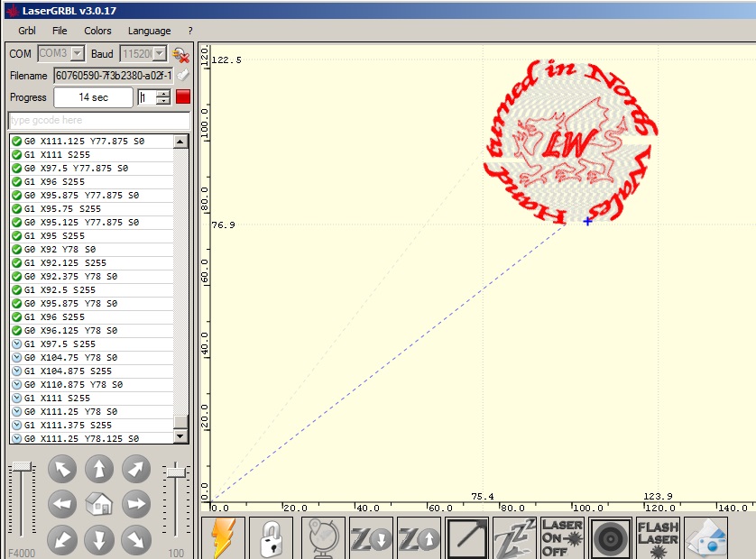Increase the repeat count stepper

[164, 94]
